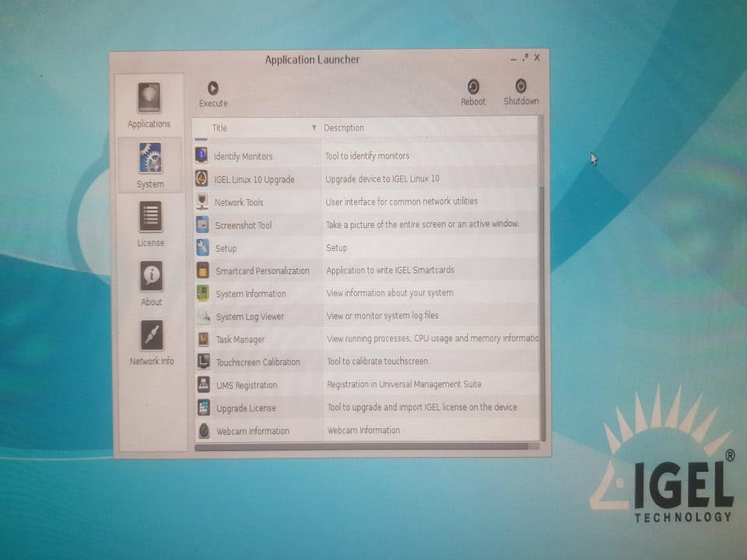Close the Application Launcher window

(x=537, y=57)
